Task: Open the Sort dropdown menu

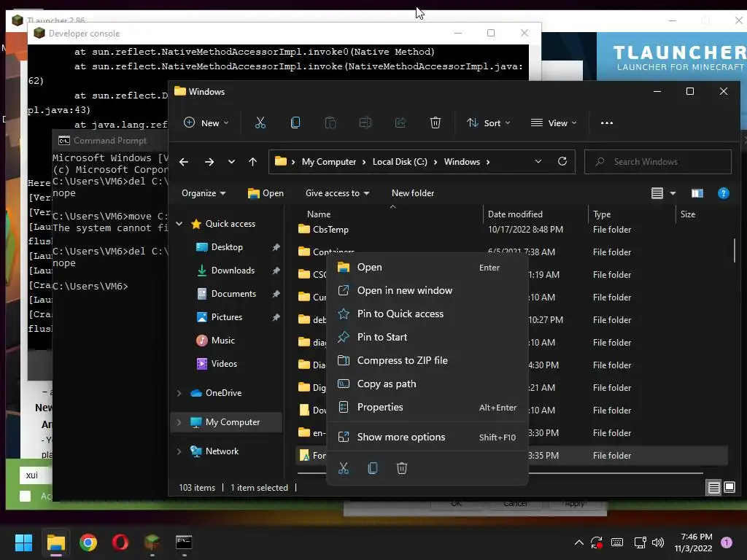Action: click(488, 122)
